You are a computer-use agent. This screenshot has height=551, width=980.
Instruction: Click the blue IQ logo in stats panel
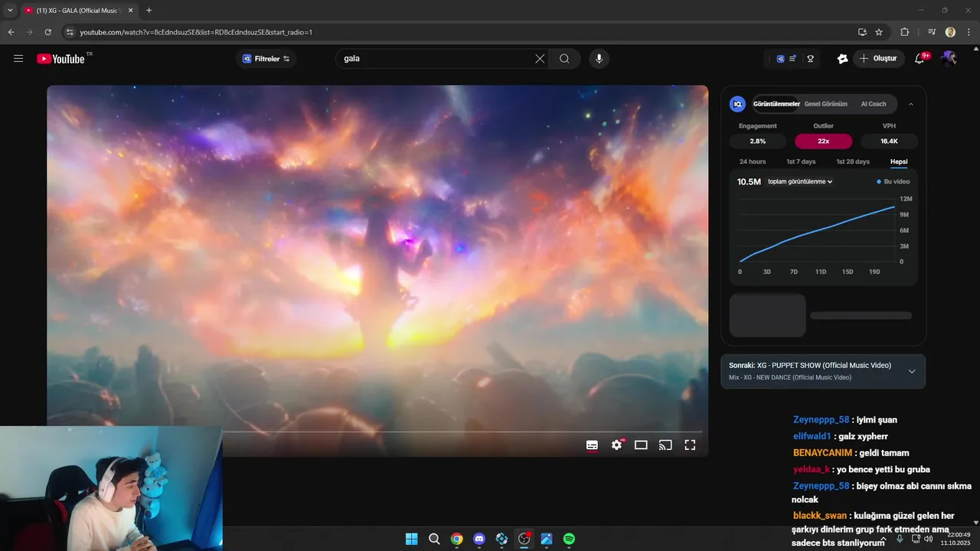737,104
